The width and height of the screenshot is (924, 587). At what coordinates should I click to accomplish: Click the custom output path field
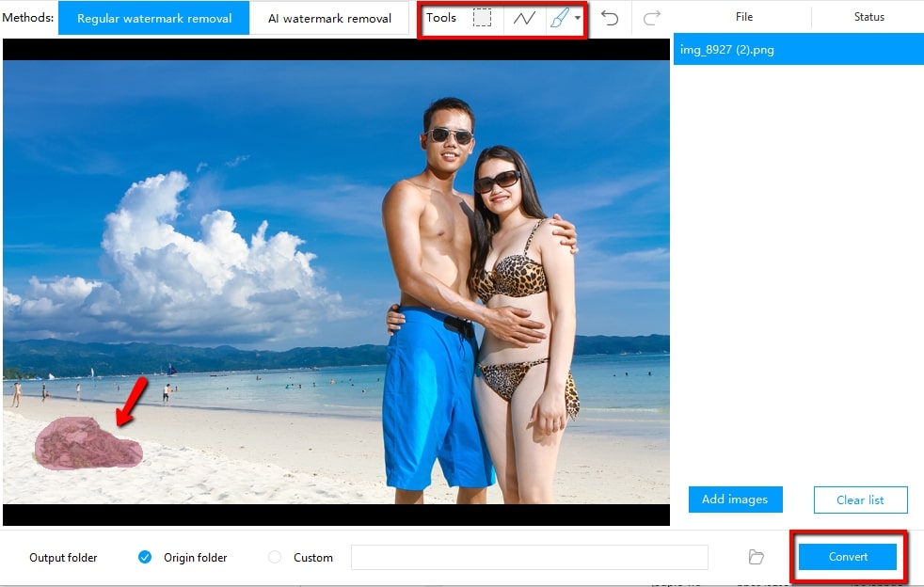(x=529, y=557)
